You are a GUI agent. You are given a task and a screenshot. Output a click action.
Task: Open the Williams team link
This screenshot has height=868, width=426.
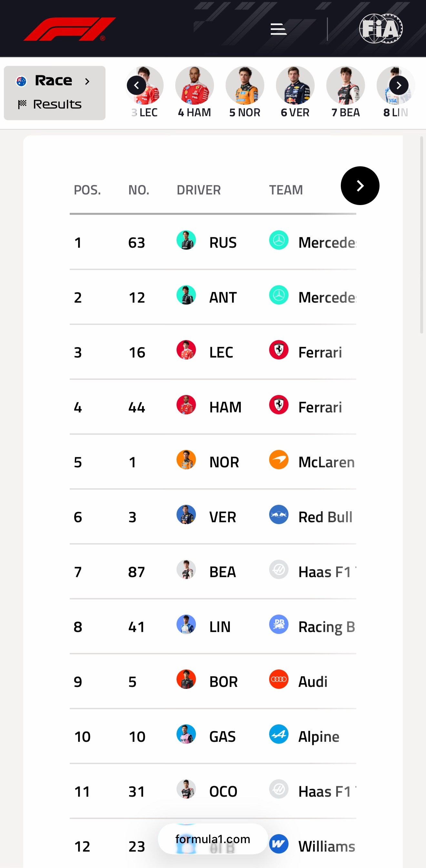click(326, 846)
